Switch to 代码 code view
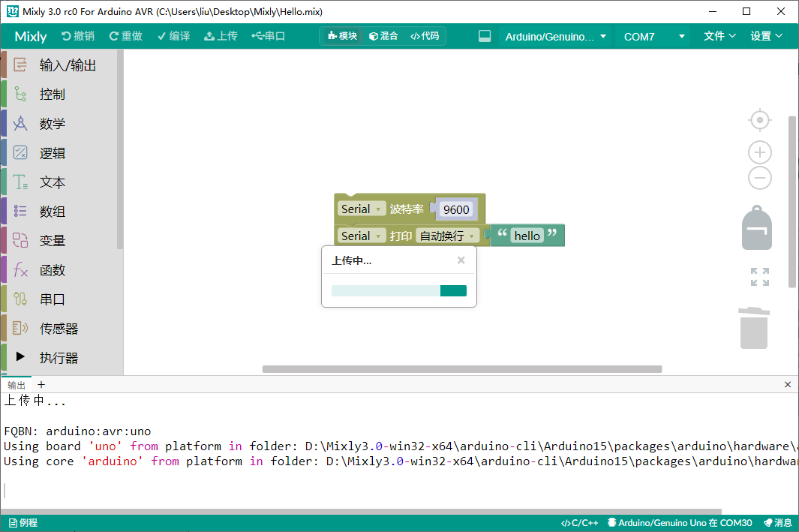The width and height of the screenshot is (799, 532). [425, 36]
